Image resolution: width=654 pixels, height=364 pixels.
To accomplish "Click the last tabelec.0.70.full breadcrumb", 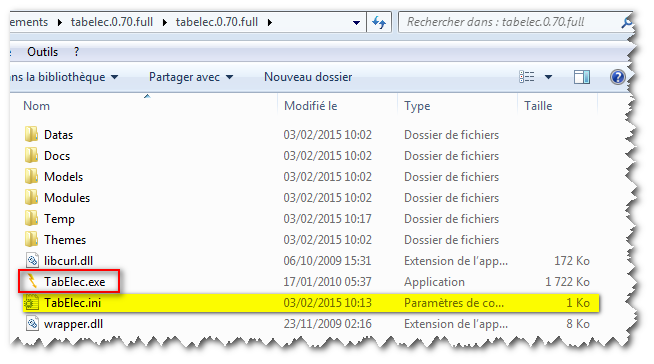I will pos(217,22).
